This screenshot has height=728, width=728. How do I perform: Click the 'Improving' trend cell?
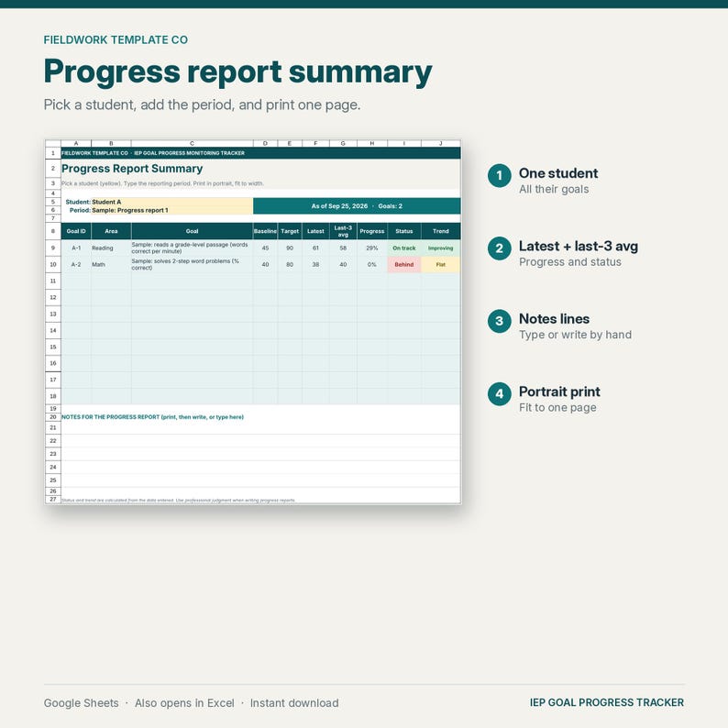[441, 248]
